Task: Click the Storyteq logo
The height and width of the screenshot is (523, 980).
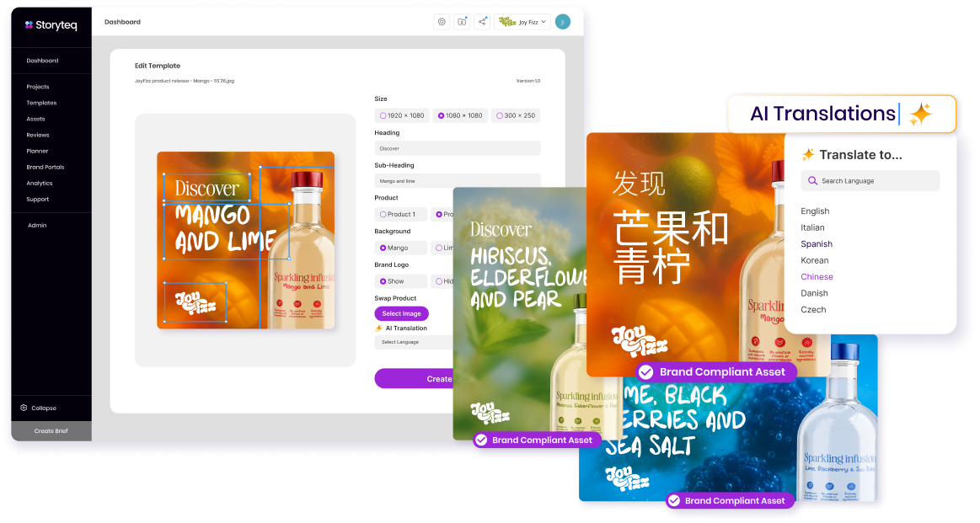Action: click(51, 25)
